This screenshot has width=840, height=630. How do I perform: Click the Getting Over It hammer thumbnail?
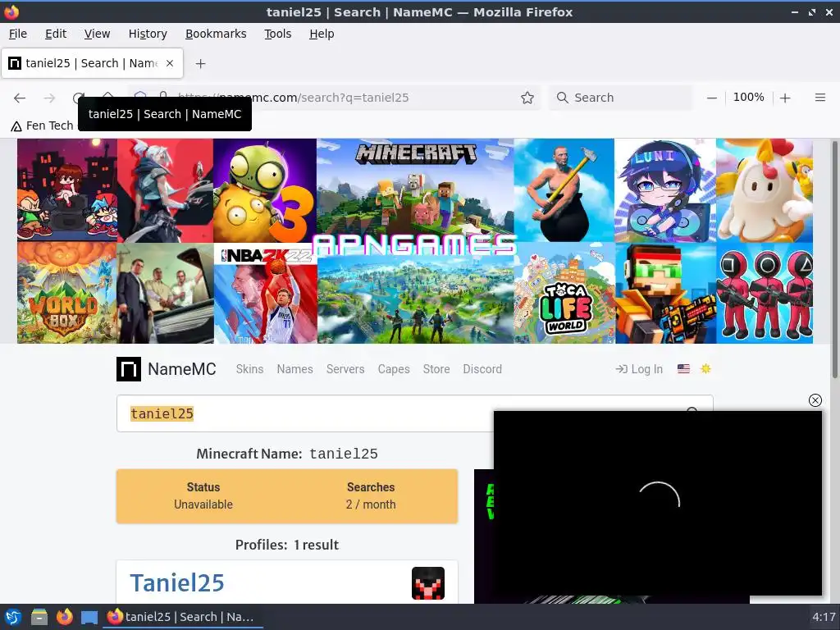(x=564, y=190)
